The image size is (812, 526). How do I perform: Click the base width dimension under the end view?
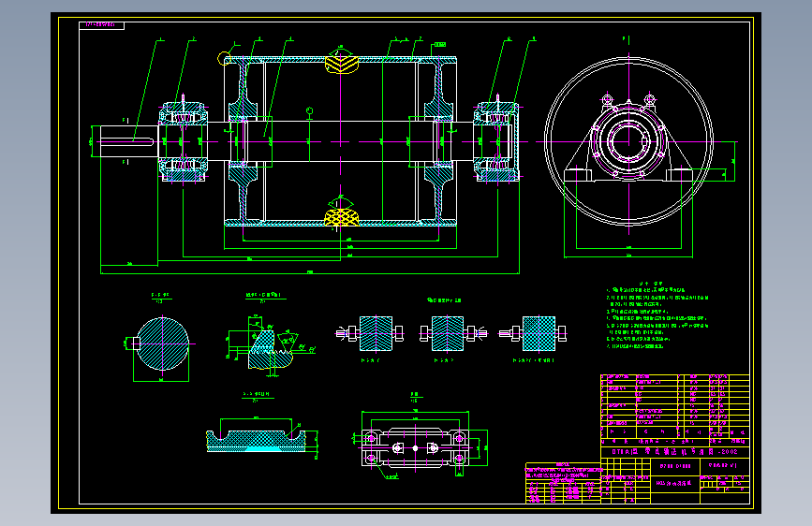click(x=628, y=256)
